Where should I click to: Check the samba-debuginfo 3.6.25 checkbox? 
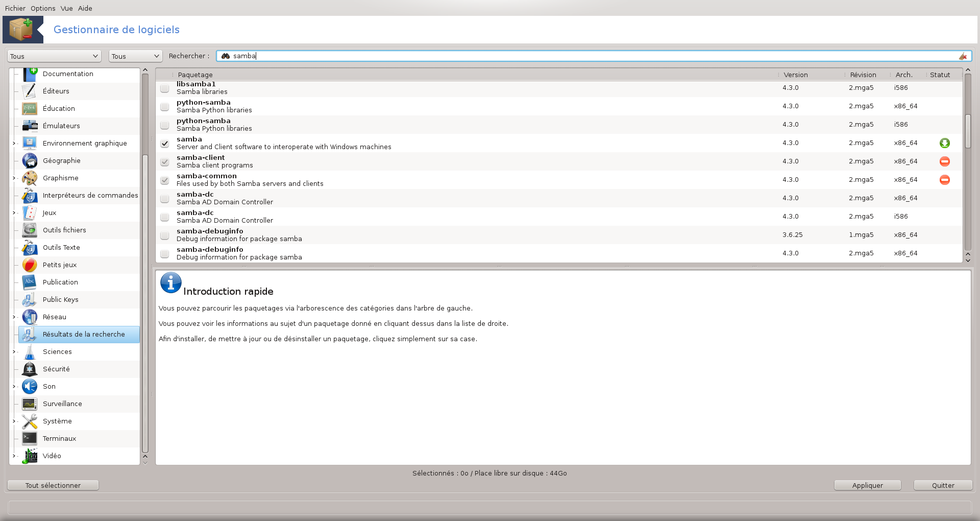[164, 235]
